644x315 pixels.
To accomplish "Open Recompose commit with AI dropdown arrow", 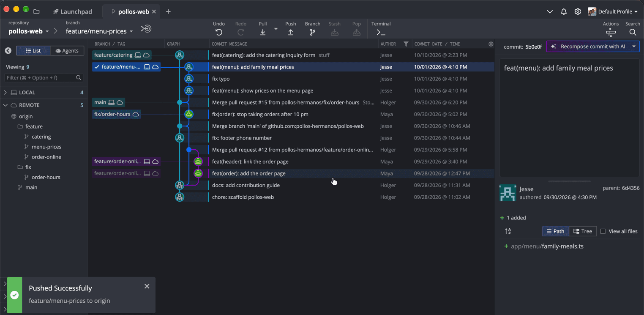I will pos(634,47).
